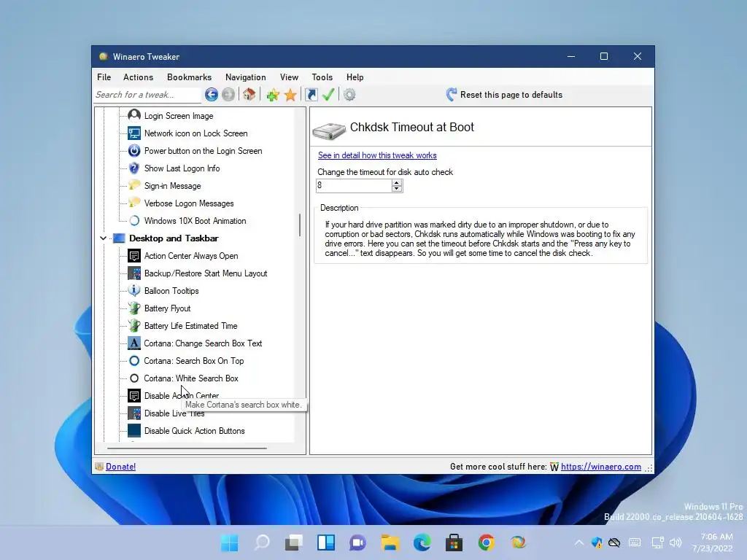Open bookmarks via the orange star icon

coord(290,95)
